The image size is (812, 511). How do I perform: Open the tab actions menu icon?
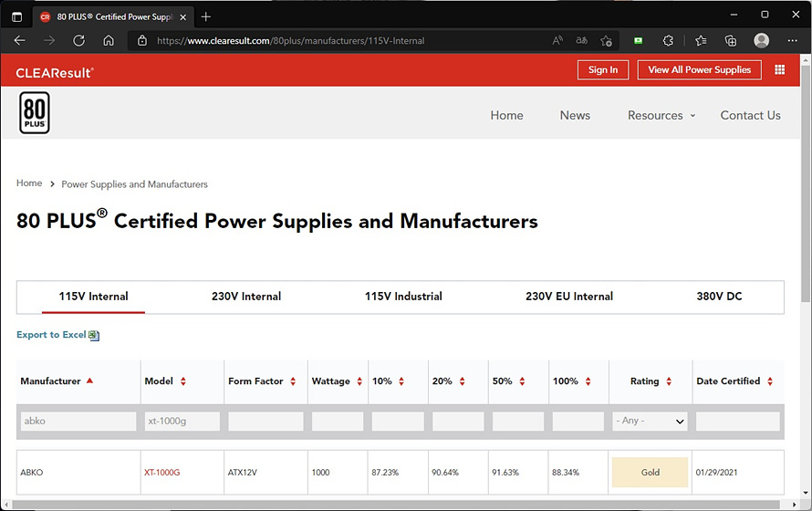[x=16, y=17]
